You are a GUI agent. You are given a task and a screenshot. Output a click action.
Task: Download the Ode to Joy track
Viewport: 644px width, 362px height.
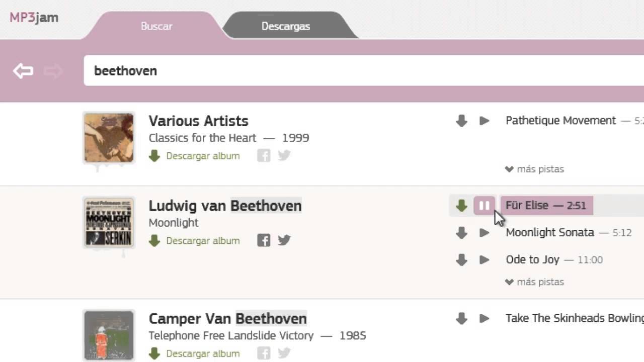coord(461,260)
